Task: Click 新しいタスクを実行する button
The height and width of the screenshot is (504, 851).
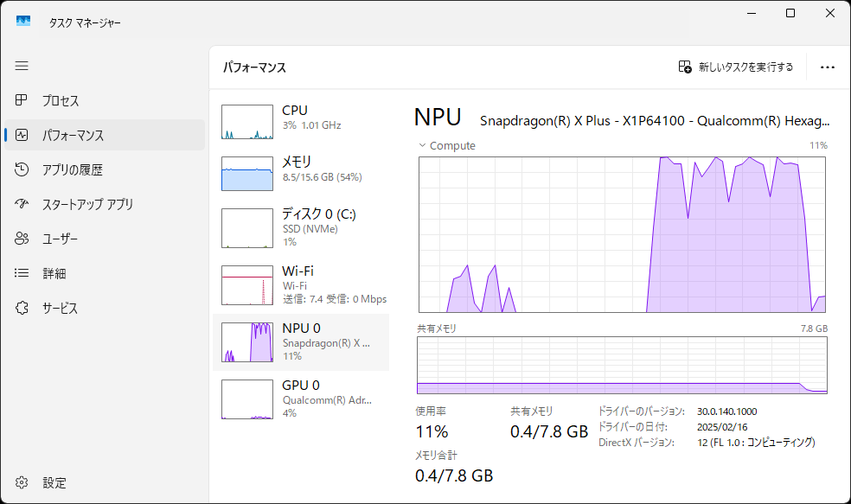Action: coord(736,67)
